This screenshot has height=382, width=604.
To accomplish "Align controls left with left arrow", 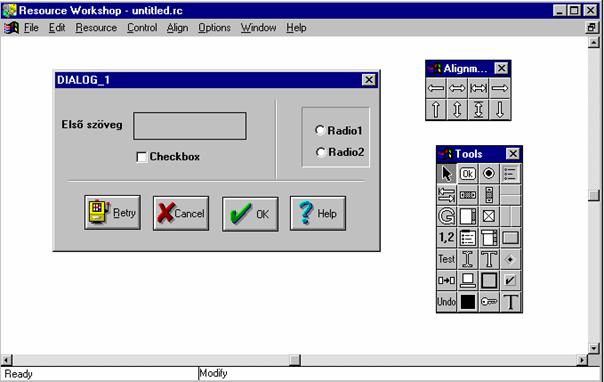I will click(436, 88).
